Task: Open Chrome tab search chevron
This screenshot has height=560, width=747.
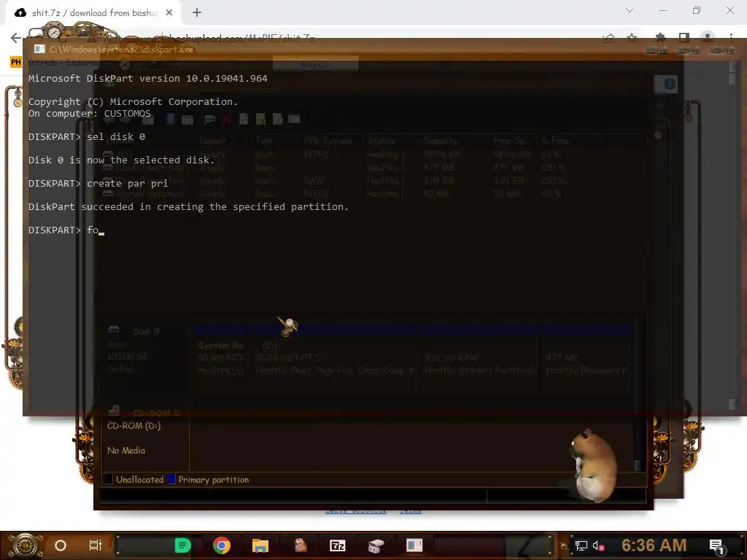Action: tap(630, 10)
